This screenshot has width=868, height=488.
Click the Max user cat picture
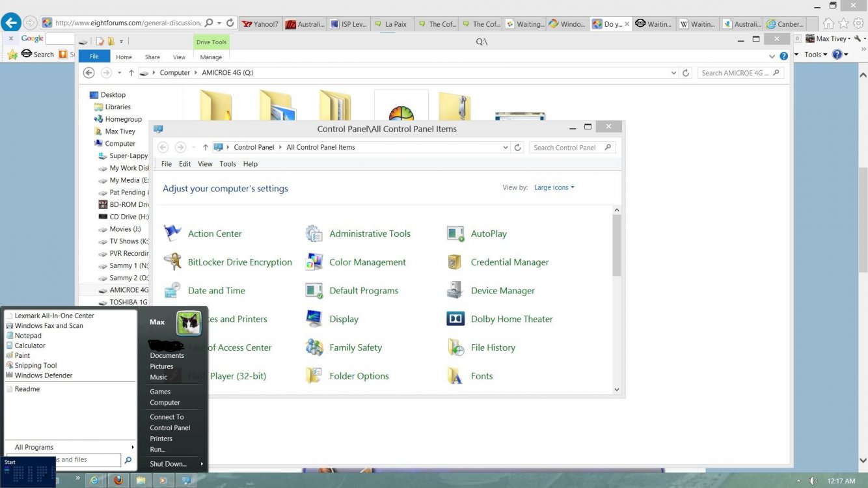[189, 323]
